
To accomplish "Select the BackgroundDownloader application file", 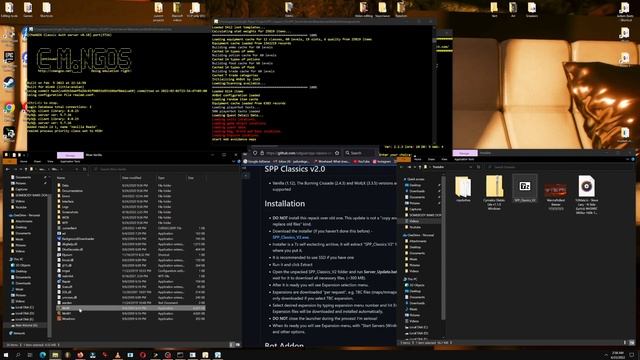I will point(131,239).
